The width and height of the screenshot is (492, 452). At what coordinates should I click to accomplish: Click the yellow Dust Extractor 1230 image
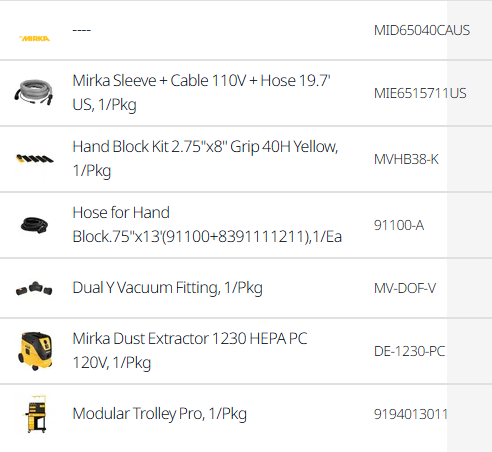click(x=35, y=351)
